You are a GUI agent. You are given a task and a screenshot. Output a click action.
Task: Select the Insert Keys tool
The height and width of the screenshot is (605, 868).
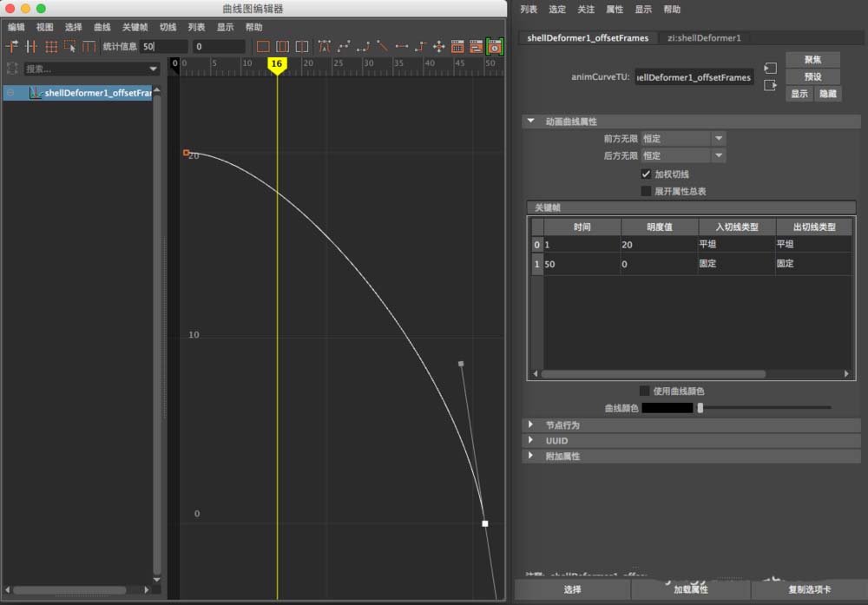click(31, 47)
